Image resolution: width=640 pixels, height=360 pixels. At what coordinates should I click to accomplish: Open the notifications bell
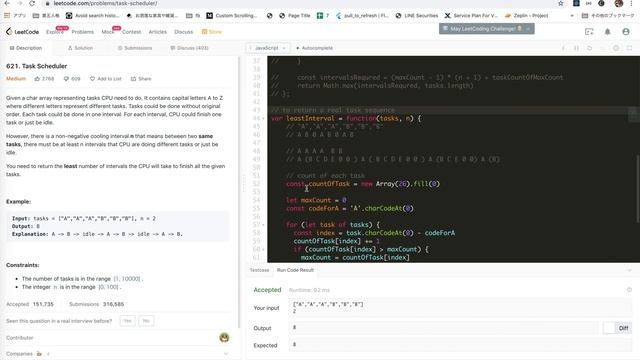(607, 31)
